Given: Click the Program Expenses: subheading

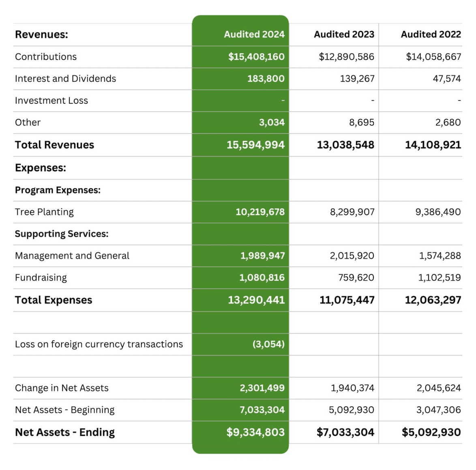Looking at the screenshot, I should [58, 190].
